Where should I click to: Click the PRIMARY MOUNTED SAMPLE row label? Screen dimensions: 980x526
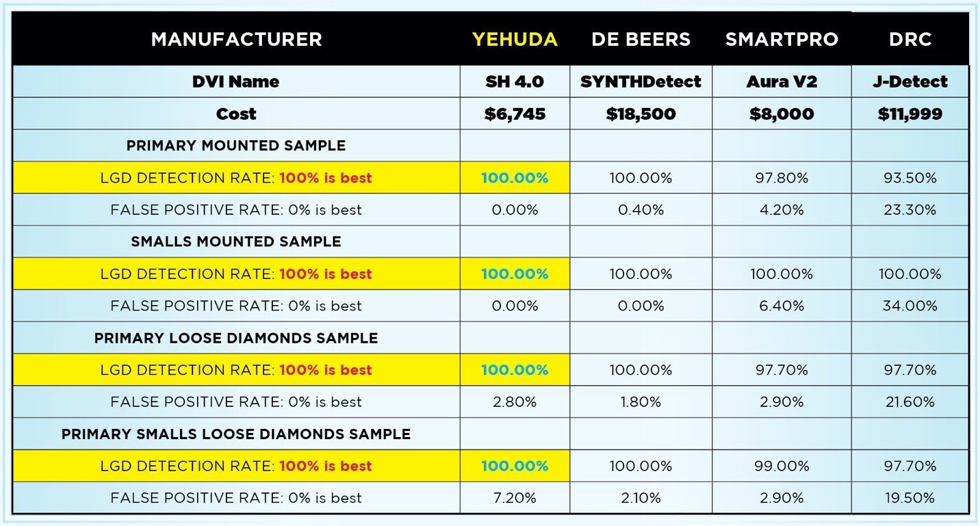click(x=236, y=146)
